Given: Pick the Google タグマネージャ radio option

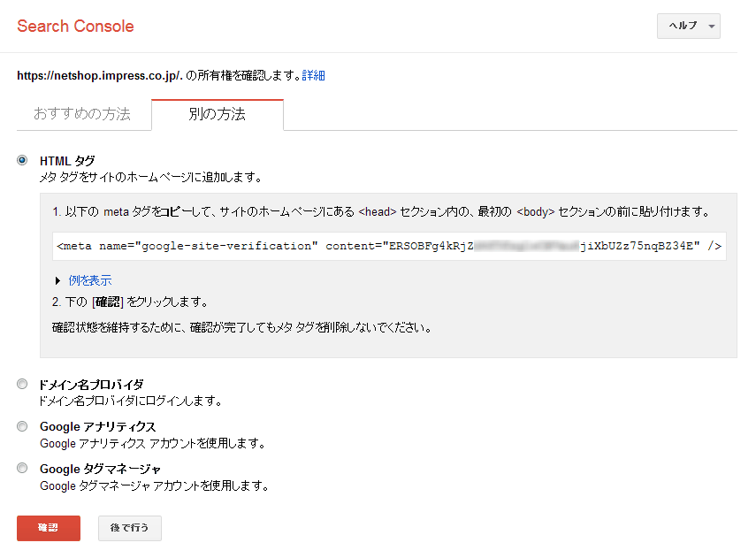Looking at the screenshot, I should click(22, 468).
